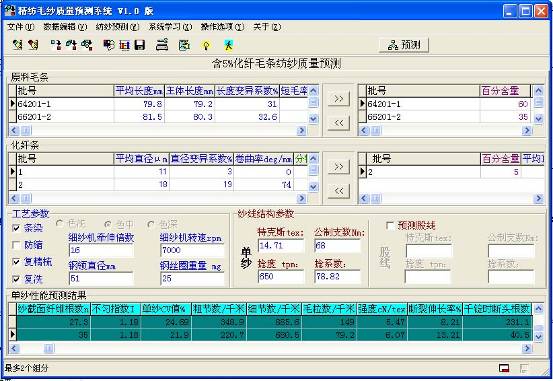Click down arrow of 原料毛条 table scrollbar
This screenshot has height=381, width=553.
click(314, 119)
